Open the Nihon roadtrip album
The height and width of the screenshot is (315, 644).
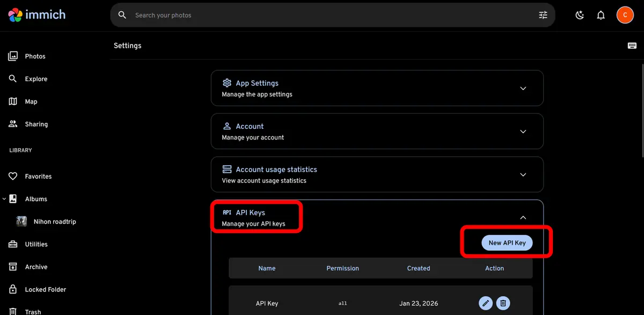(x=54, y=222)
